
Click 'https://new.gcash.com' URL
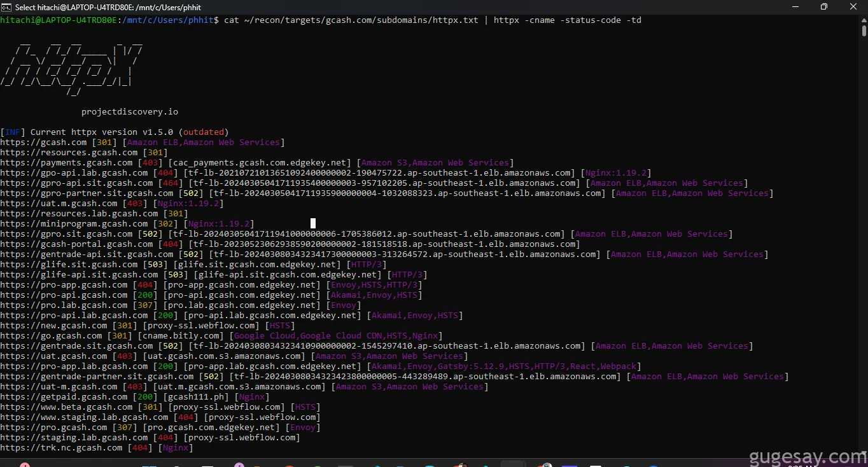pyautogui.click(x=53, y=325)
